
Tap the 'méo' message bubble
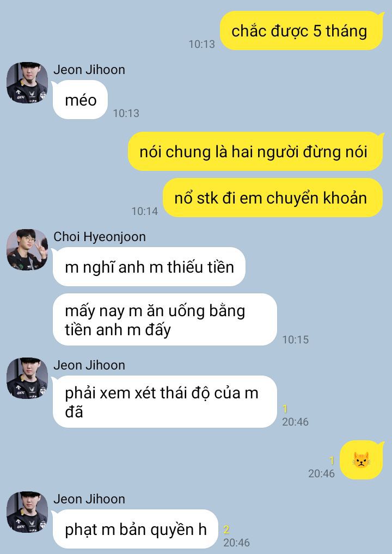(80, 100)
